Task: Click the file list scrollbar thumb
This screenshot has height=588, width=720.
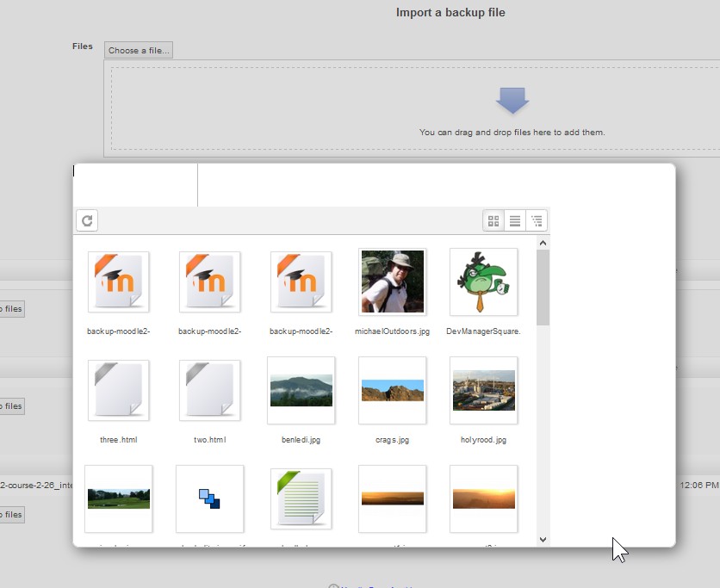Action: pos(543,288)
